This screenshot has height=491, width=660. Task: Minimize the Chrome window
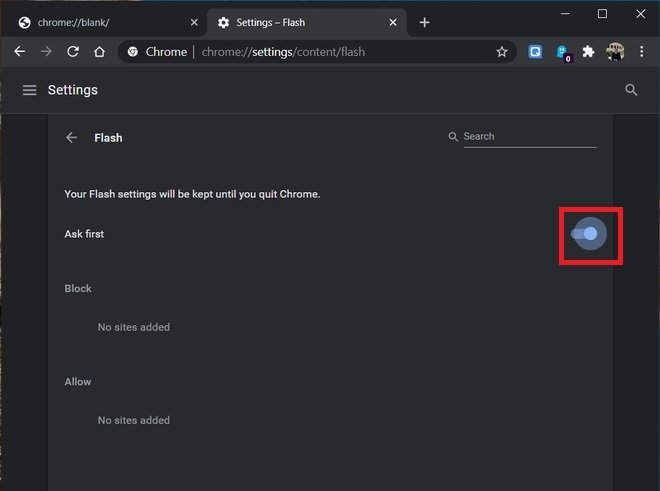pos(565,13)
